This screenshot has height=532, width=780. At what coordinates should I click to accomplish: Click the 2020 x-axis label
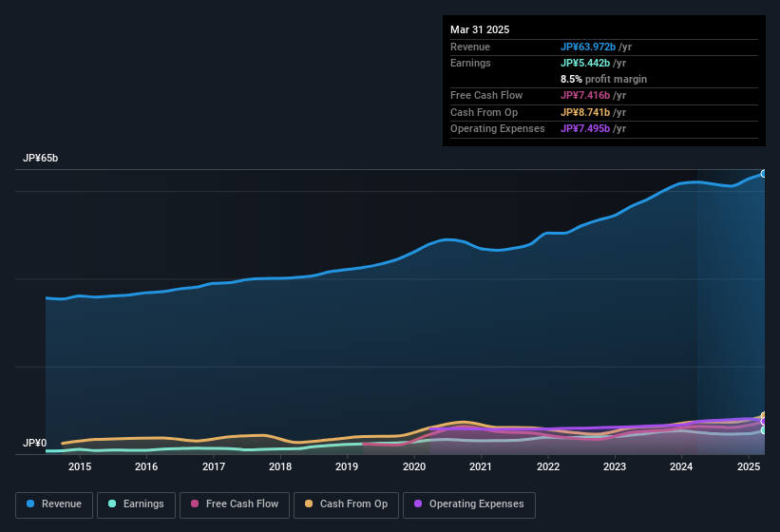click(x=414, y=466)
